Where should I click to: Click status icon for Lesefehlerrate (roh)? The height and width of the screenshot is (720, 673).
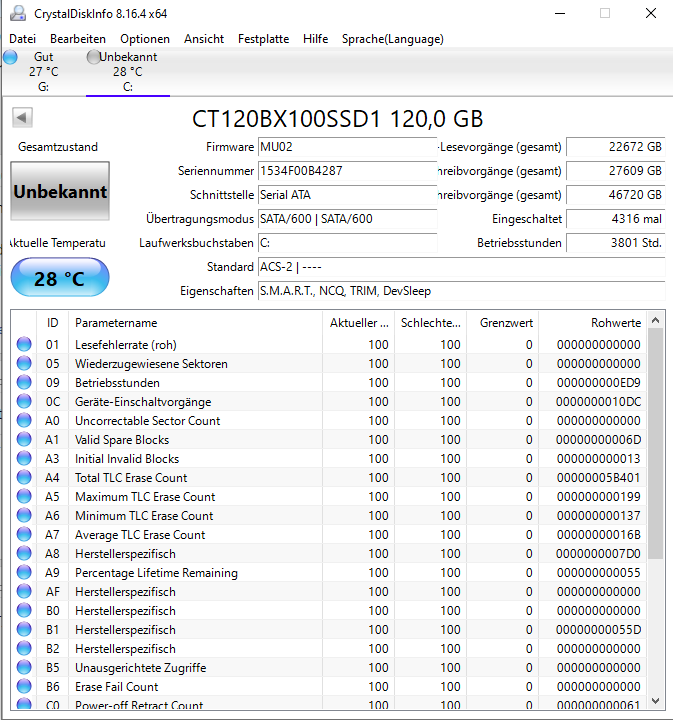[24, 344]
